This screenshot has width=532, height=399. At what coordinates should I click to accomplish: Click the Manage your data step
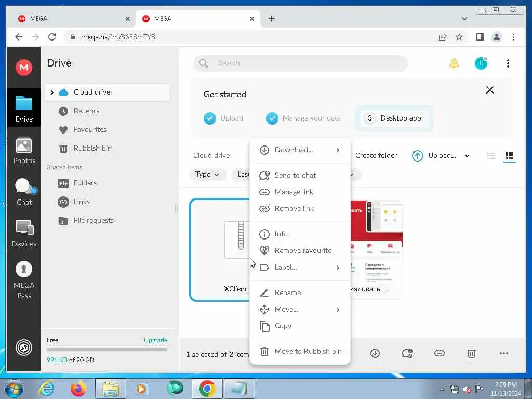coord(303,118)
